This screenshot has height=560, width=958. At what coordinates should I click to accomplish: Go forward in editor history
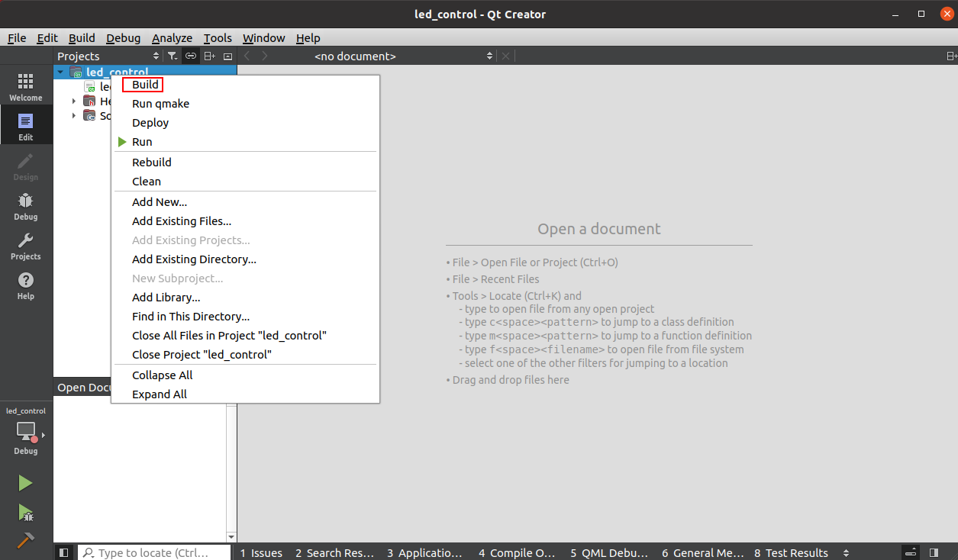click(x=265, y=56)
